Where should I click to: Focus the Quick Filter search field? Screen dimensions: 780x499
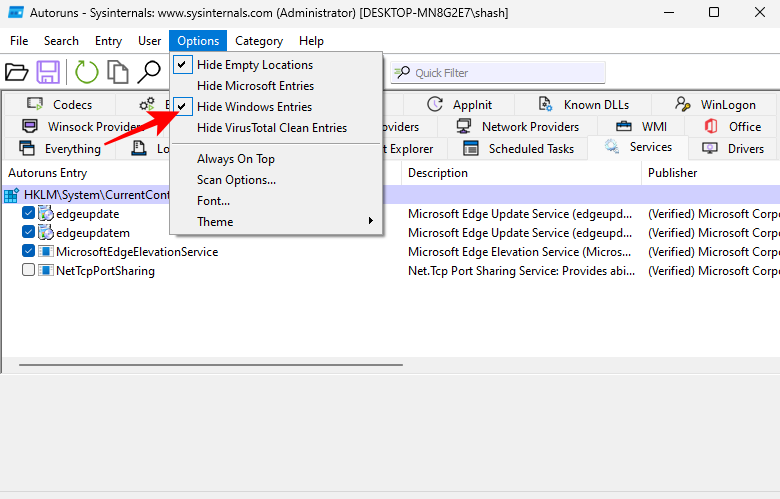click(x=505, y=73)
